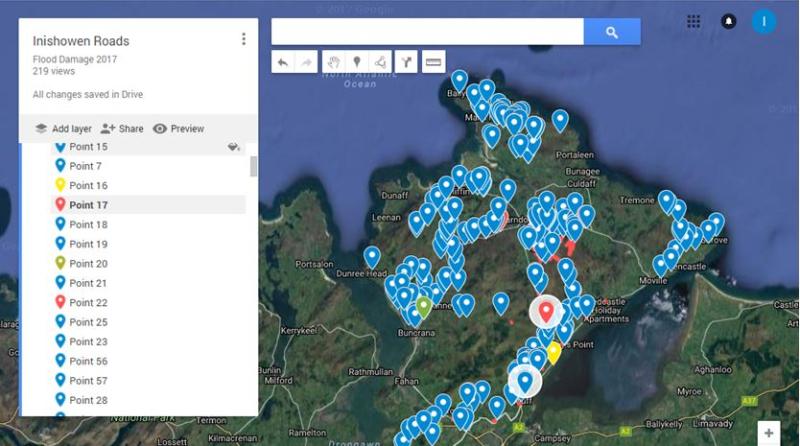Open map Preview
The image size is (800, 446).
tap(178, 129)
